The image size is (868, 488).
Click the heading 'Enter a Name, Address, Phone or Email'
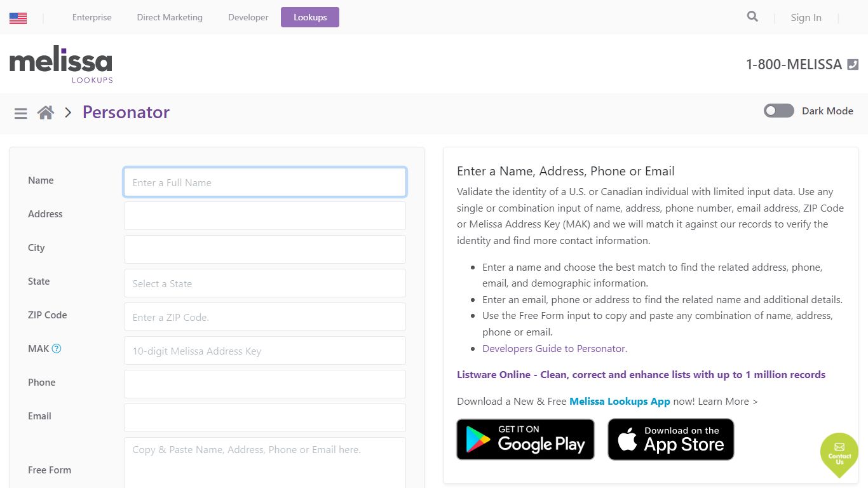(x=566, y=171)
